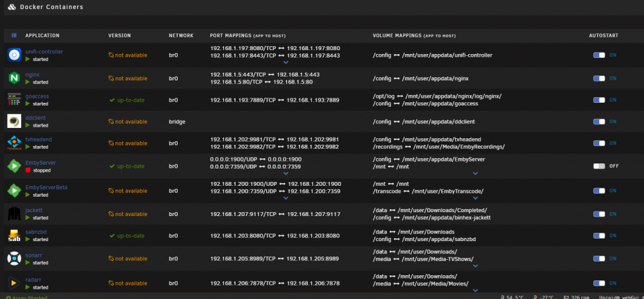Click 'up-to-date' version text for sabnzbd
Image resolution: width=644 pixels, height=299 pixels.
click(130, 236)
